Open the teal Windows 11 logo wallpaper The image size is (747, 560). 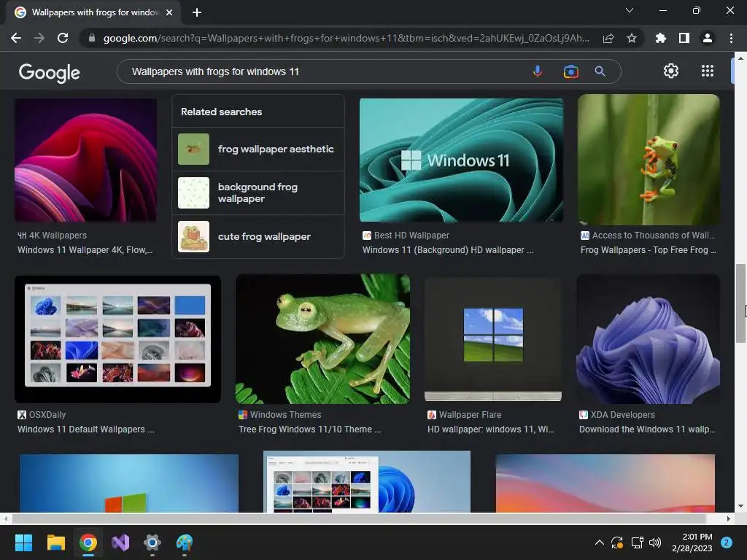coord(461,160)
